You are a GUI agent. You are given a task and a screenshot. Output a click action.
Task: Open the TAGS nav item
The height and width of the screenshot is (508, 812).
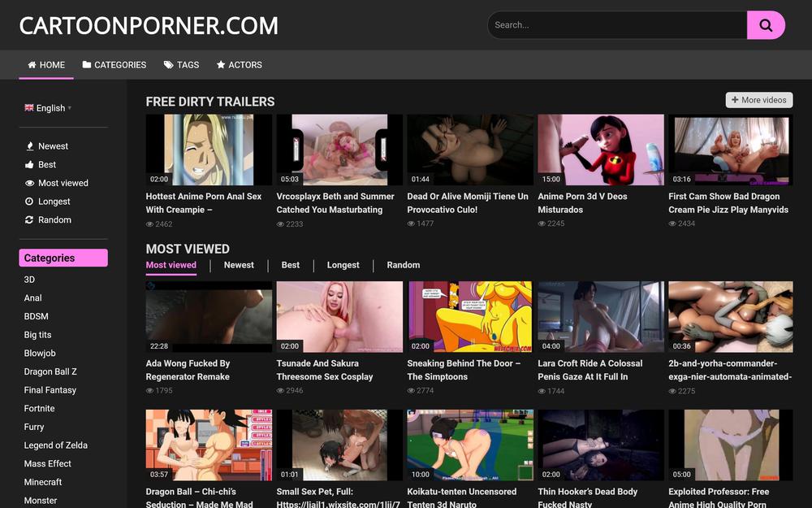181,65
